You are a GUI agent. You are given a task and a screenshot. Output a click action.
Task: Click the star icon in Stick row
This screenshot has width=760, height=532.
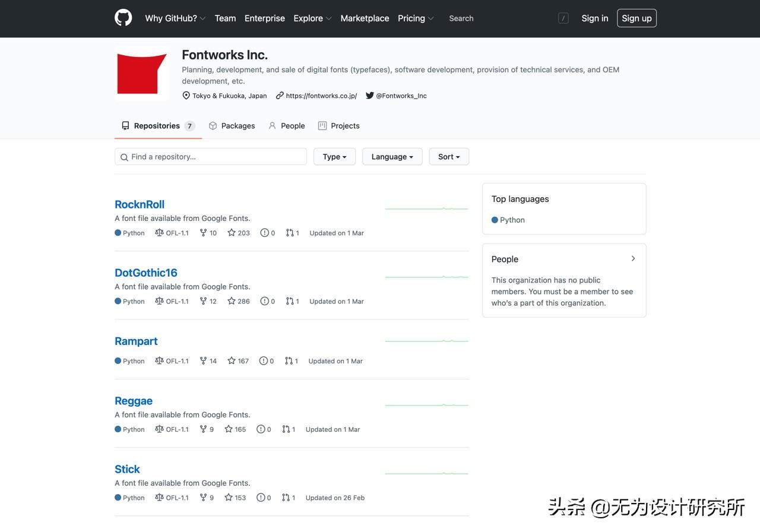coord(229,497)
